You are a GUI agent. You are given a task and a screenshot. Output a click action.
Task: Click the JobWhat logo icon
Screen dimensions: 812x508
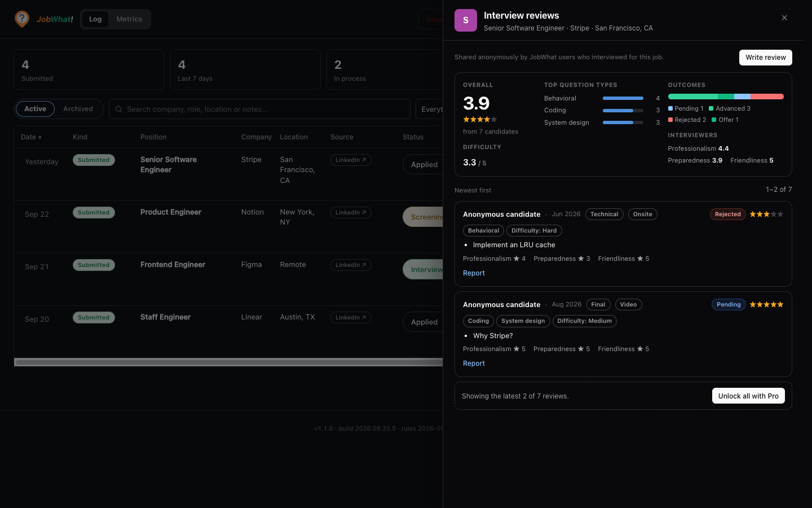(22, 19)
